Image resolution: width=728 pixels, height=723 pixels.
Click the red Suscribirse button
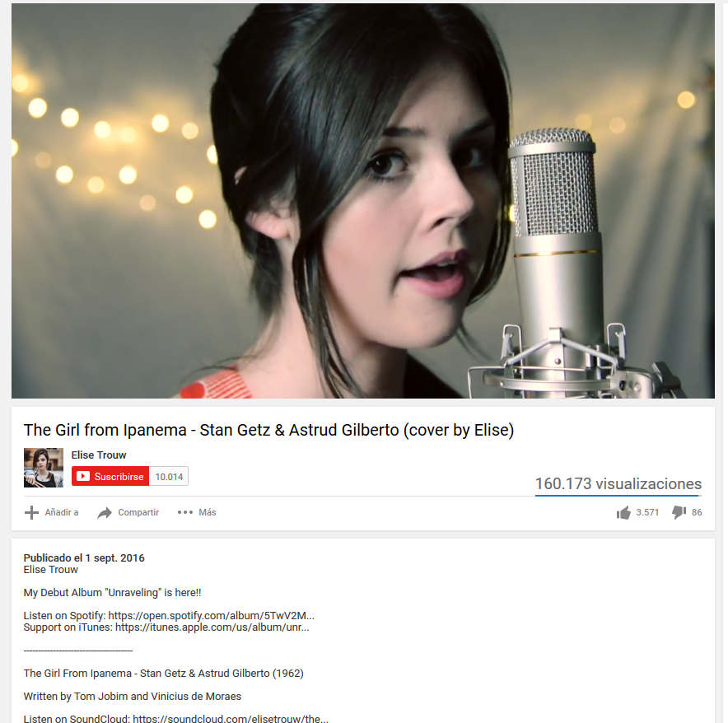pyautogui.click(x=110, y=477)
